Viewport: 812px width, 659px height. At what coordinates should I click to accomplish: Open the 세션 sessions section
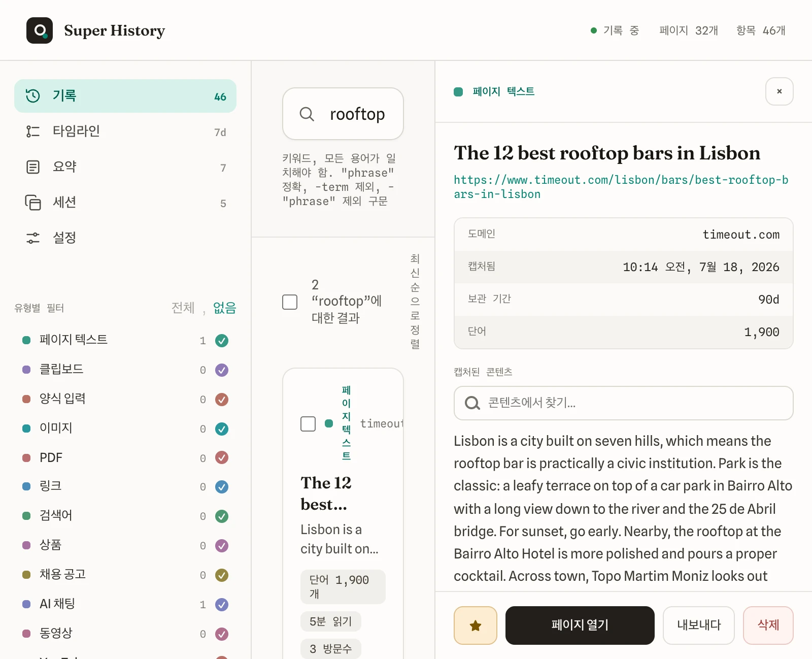point(125,203)
